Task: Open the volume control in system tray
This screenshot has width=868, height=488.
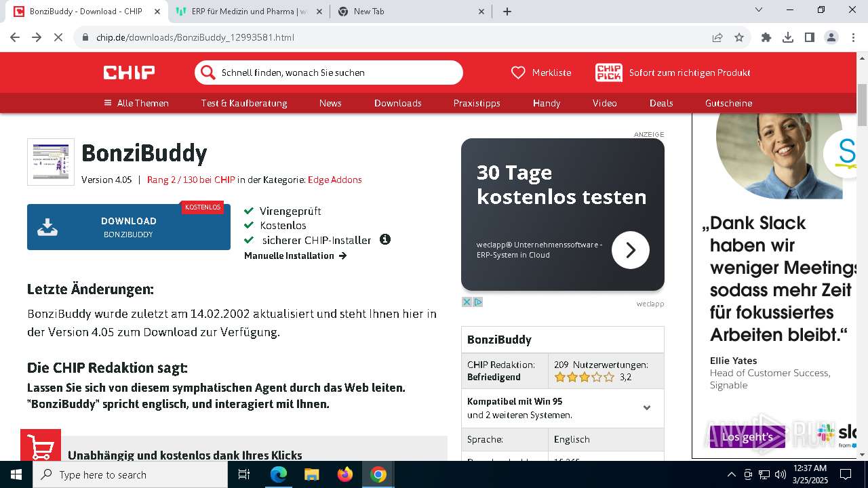Action: click(x=780, y=474)
